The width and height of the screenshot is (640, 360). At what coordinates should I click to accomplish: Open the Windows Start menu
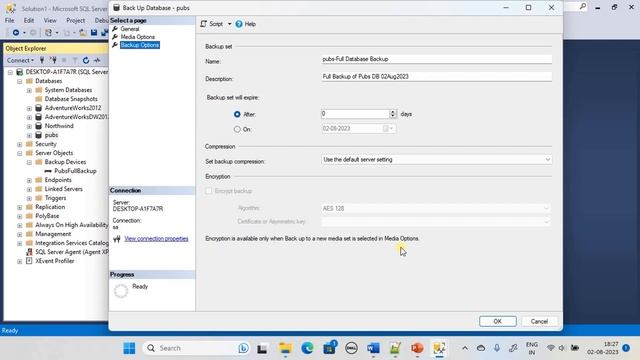(129, 348)
